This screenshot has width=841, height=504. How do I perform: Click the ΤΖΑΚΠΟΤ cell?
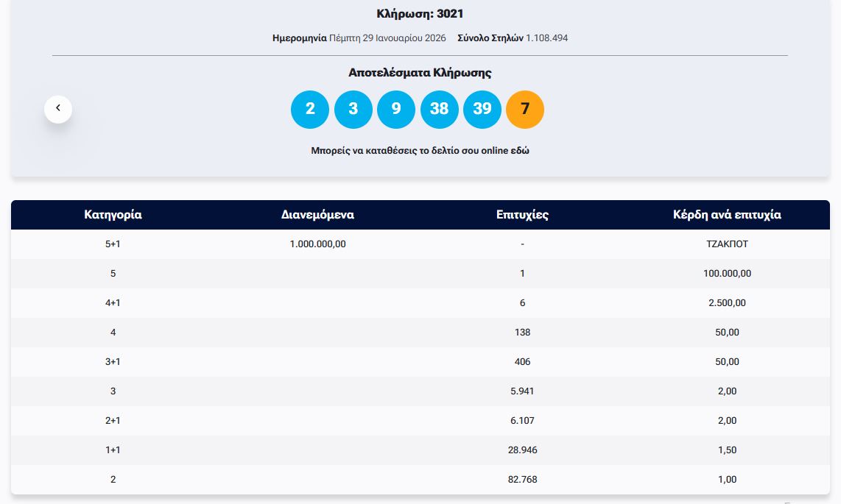point(726,244)
